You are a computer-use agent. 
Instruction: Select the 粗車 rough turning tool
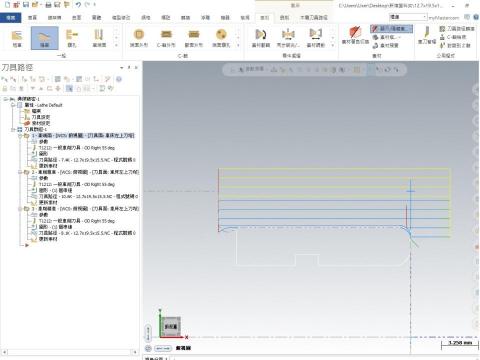point(17,38)
